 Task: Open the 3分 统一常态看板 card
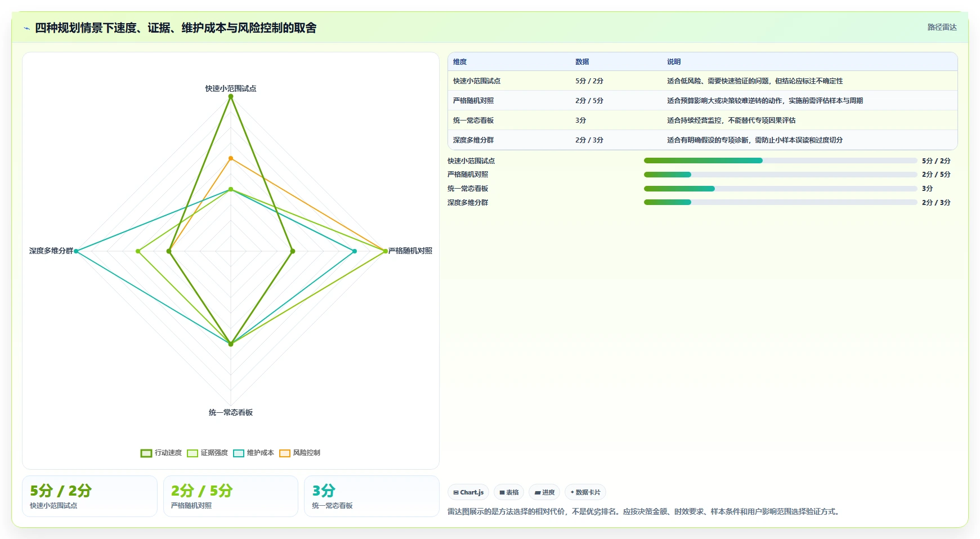point(372,496)
